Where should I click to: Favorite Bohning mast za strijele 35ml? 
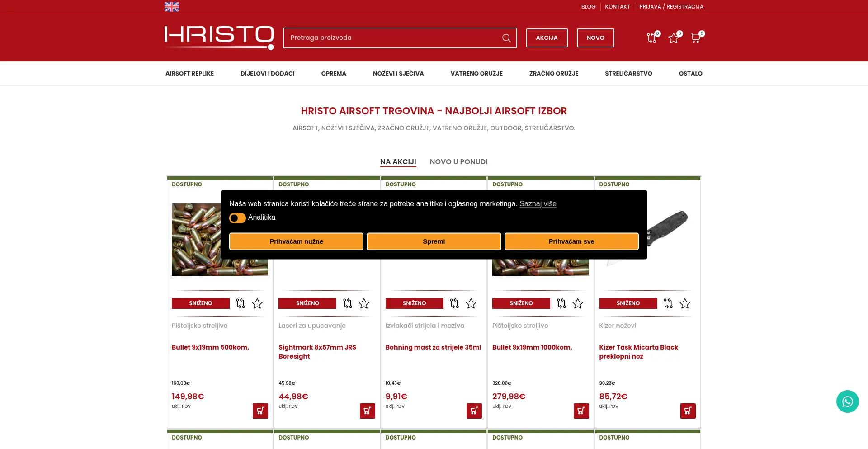(471, 303)
